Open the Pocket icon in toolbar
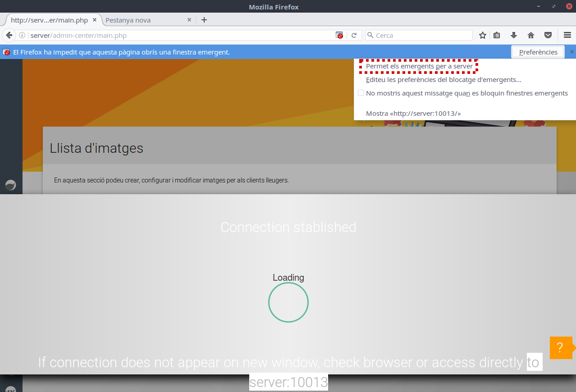576x392 pixels. pos(548,35)
